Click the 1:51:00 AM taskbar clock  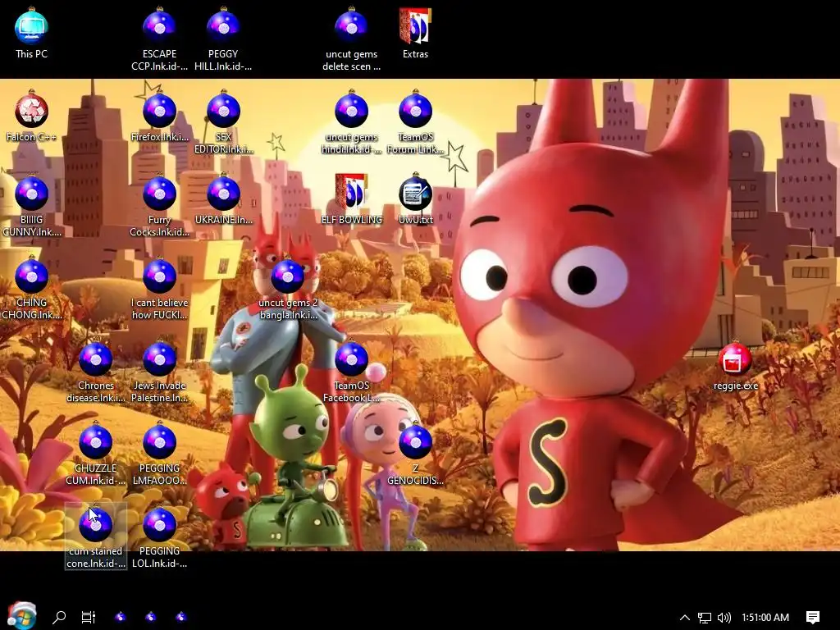point(765,617)
